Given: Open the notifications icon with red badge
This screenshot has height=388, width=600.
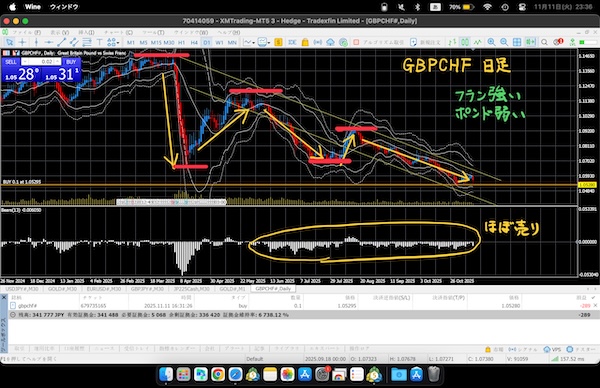Looking at the screenshot, I should click(x=558, y=42).
